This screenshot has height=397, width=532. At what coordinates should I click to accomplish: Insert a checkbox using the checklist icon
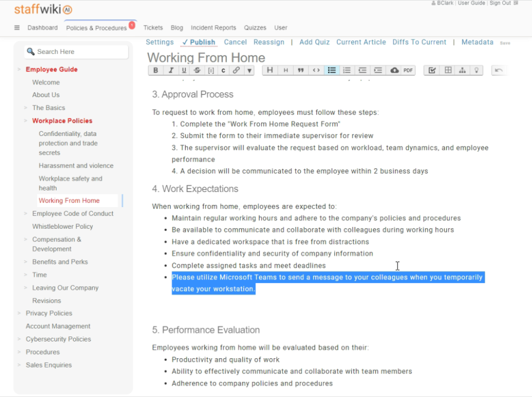pyautogui.click(x=432, y=71)
